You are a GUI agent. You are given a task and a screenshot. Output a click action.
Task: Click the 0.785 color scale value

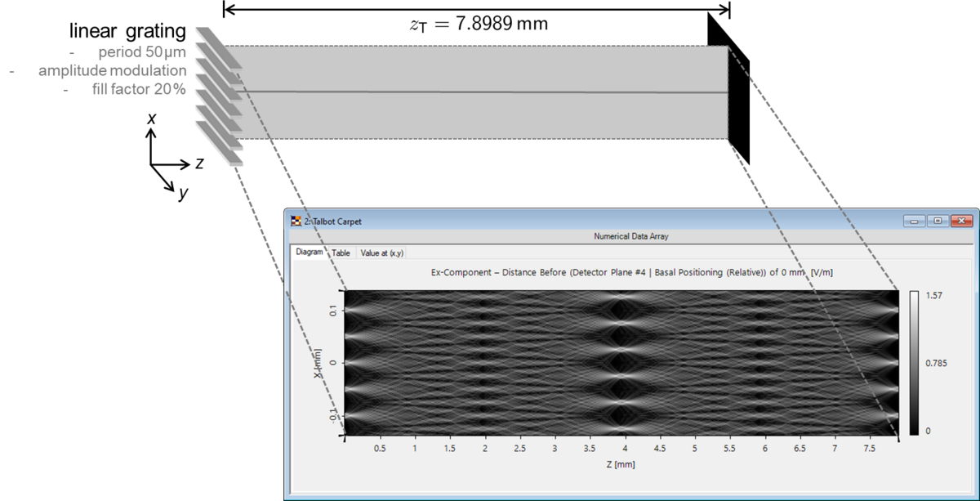(938, 362)
